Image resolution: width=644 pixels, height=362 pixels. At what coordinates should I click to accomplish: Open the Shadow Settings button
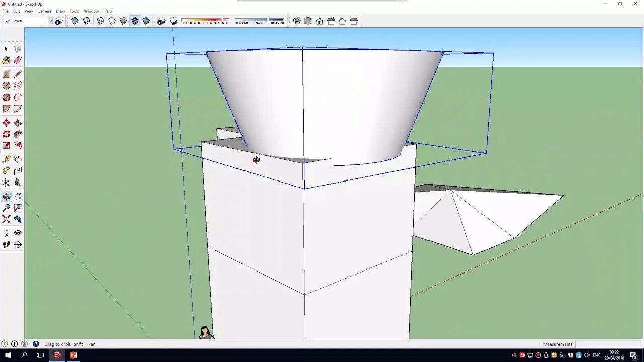point(161,21)
